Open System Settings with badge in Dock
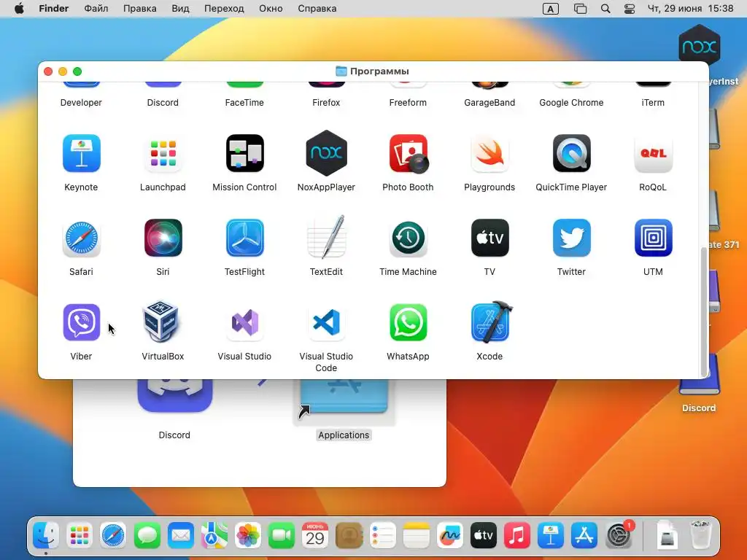Screen dimensions: 747x560 619,534
